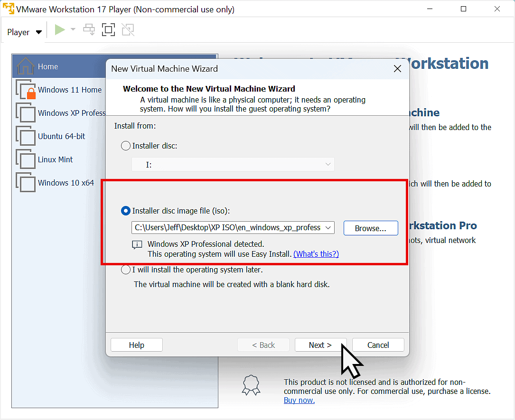This screenshot has height=420, width=515.
Task: Open the Windows 11 Home virtual machine
Action: pos(70,90)
